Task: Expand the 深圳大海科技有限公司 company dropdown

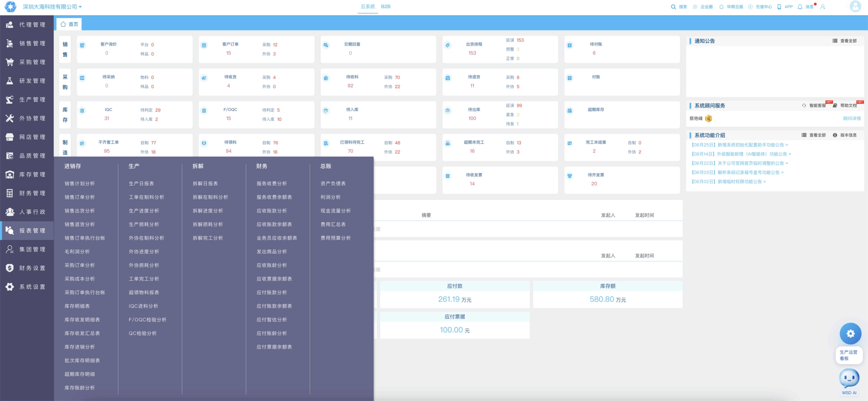Action: (52, 7)
